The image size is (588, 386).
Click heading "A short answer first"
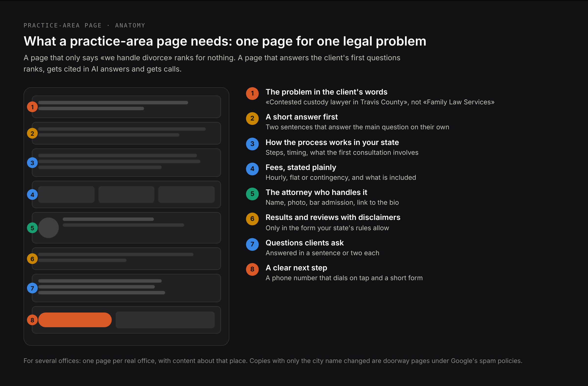[302, 117]
